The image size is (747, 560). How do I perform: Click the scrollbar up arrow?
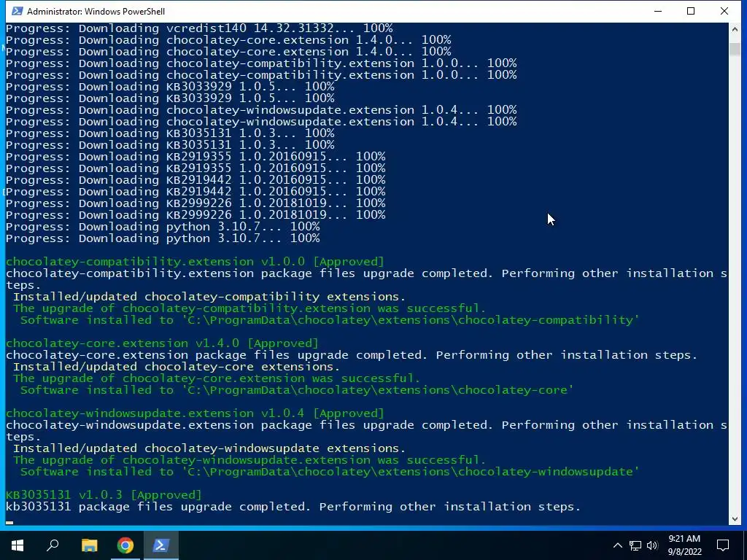point(735,29)
